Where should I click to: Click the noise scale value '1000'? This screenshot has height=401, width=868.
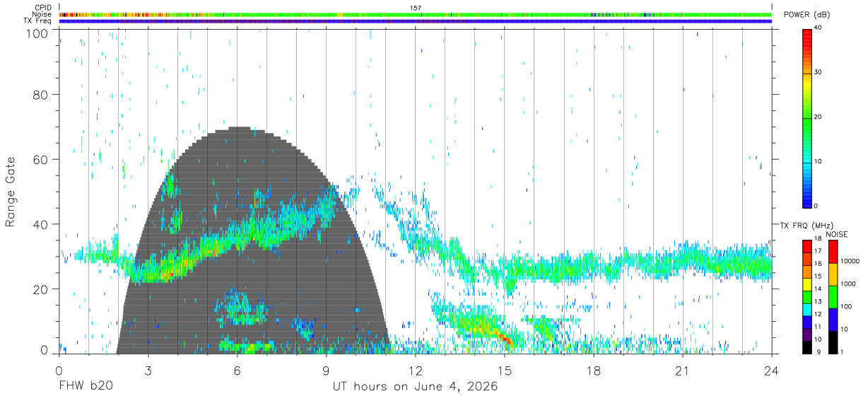(x=848, y=284)
